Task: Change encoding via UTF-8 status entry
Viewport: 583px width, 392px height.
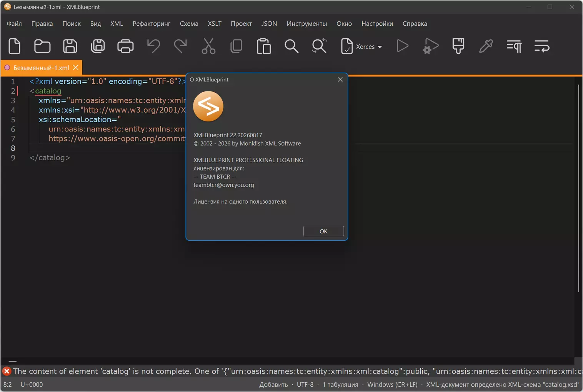Action: pos(305,385)
